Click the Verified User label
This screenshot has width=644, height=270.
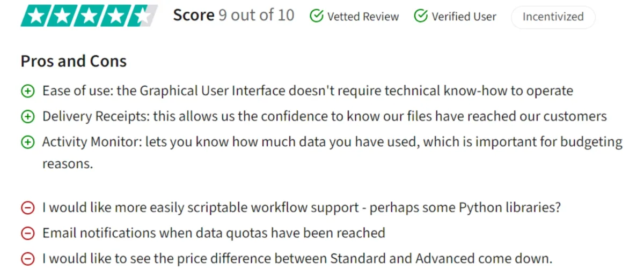click(x=464, y=17)
